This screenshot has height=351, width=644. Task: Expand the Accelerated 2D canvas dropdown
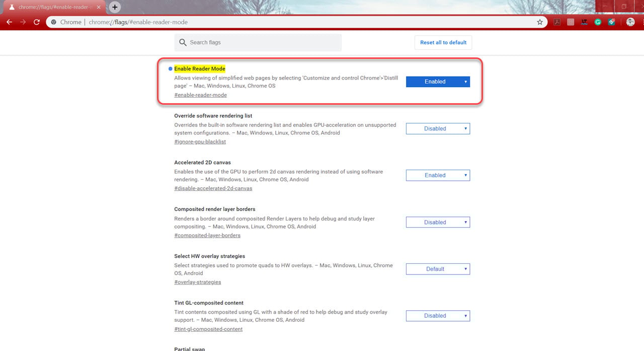tap(438, 175)
